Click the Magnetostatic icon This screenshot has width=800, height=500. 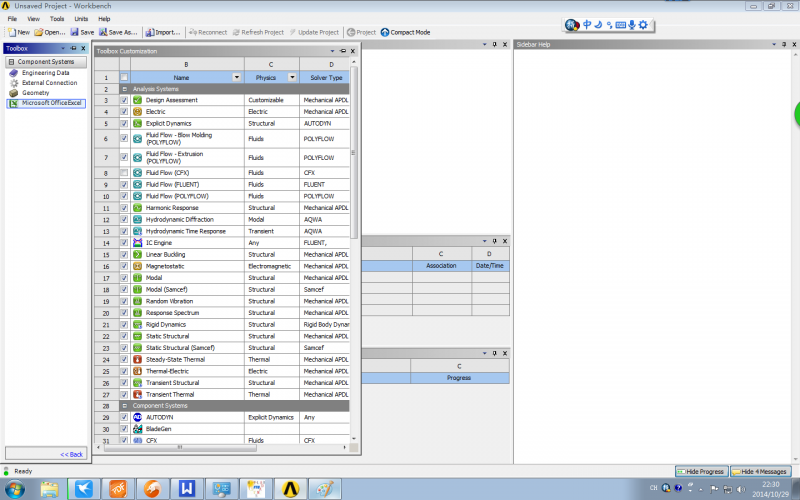(137, 266)
